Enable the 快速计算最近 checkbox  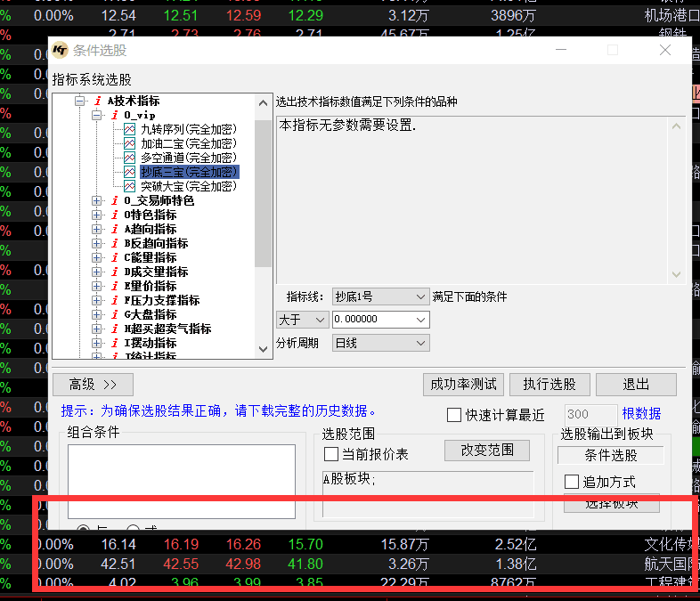click(454, 415)
